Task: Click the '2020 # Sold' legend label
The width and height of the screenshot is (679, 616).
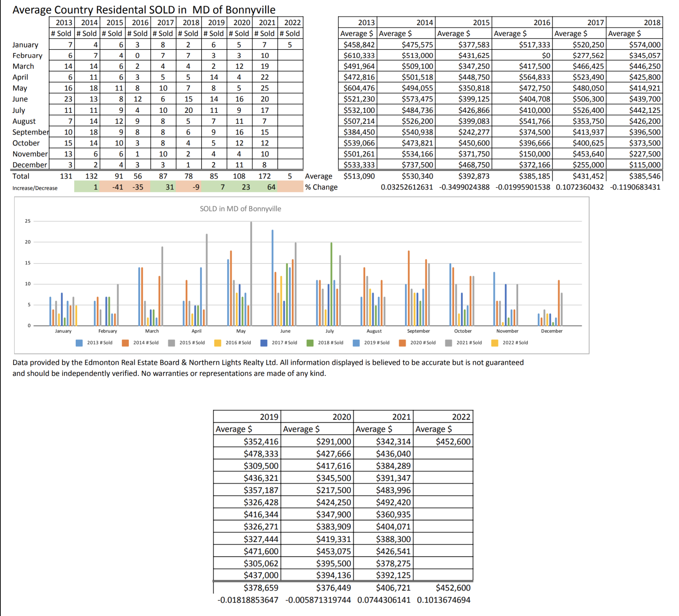Action: click(423, 343)
